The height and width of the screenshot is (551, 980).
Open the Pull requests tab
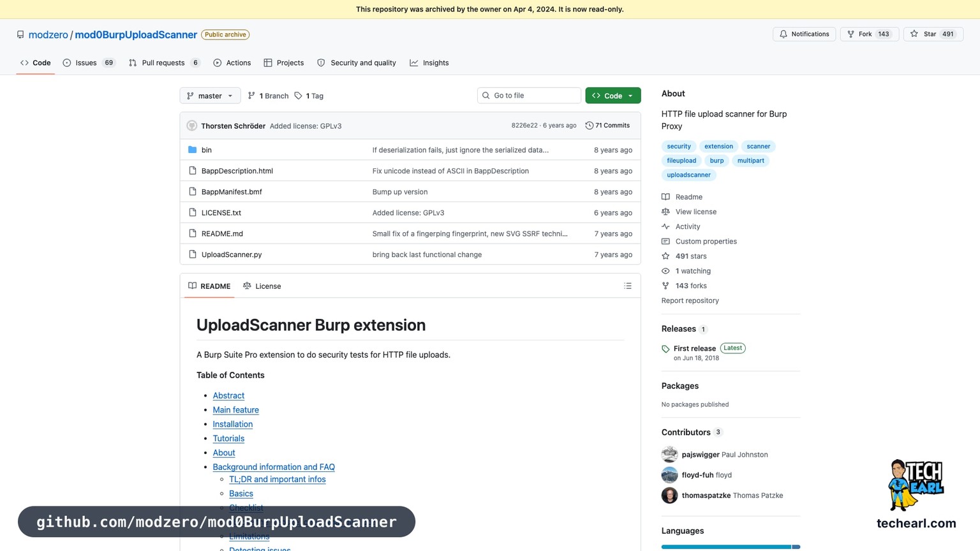165,62
